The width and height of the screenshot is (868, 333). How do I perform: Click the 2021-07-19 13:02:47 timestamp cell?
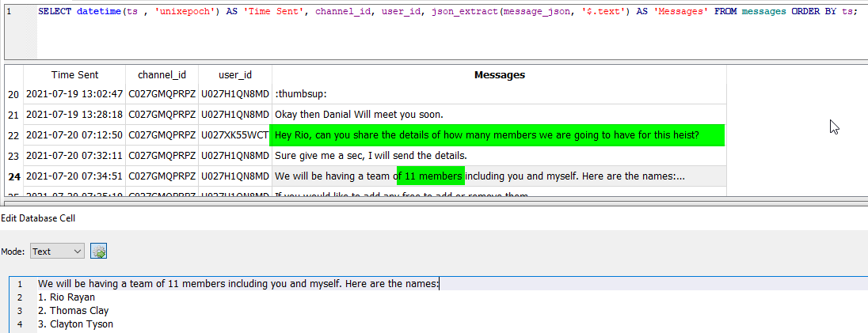click(74, 94)
